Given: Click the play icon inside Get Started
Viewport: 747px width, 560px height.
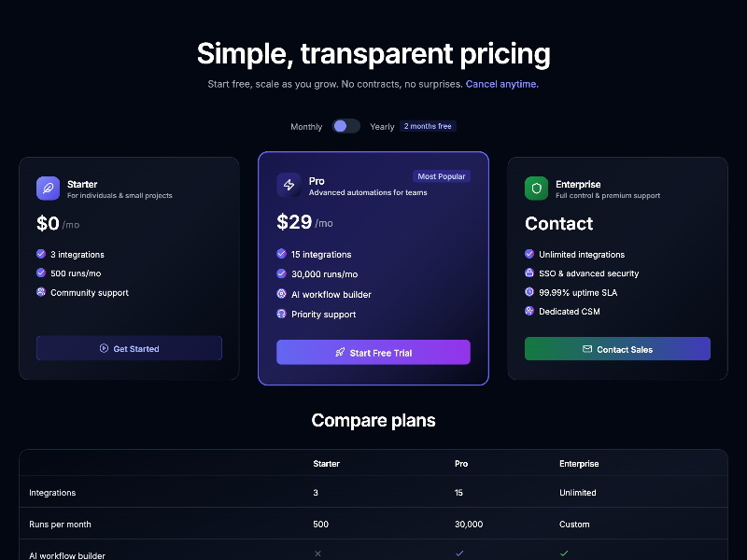Looking at the screenshot, I should [x=104, y=347].
